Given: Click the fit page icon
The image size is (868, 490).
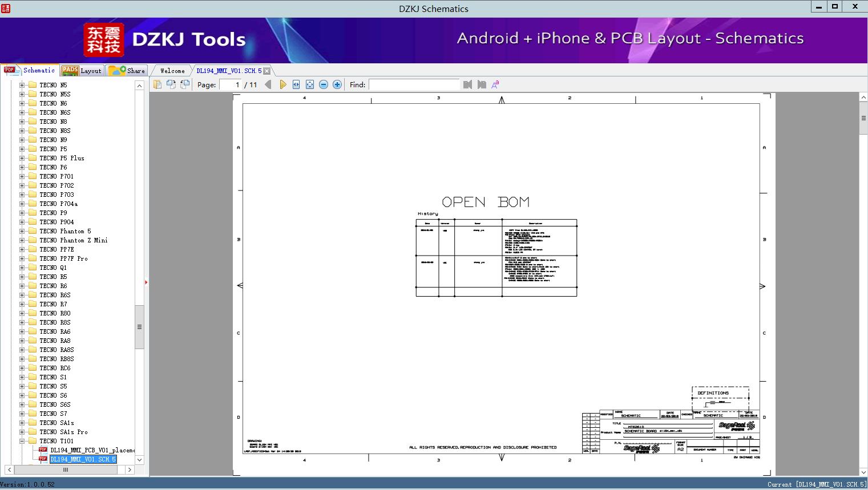Looking at the screenshot, I should point(310,84).
